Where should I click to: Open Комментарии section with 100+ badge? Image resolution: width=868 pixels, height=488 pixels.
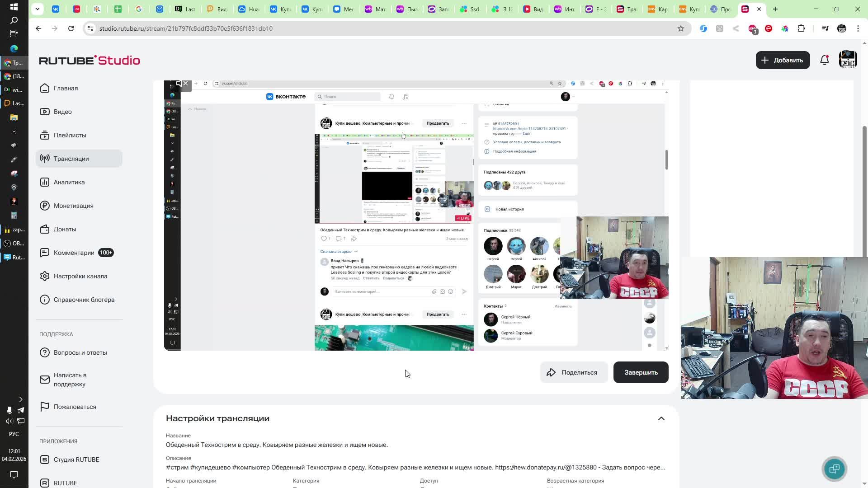pos(74,253)
